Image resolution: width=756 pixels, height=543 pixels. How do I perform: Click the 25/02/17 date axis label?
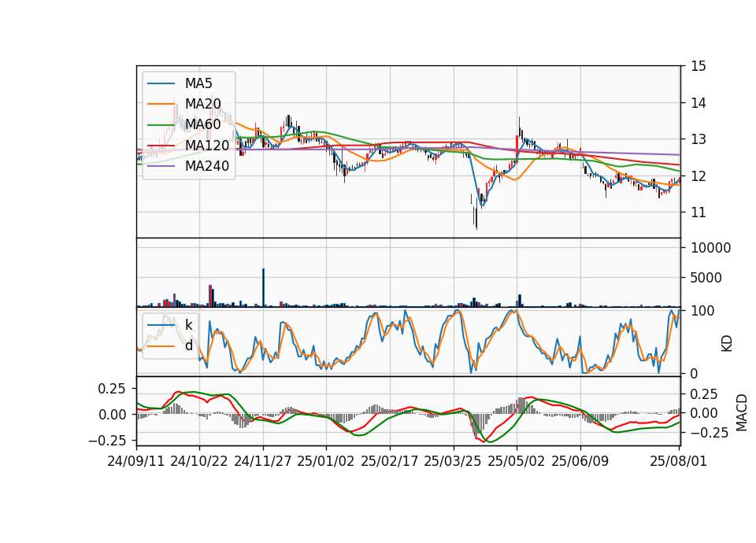click(390, 461)
